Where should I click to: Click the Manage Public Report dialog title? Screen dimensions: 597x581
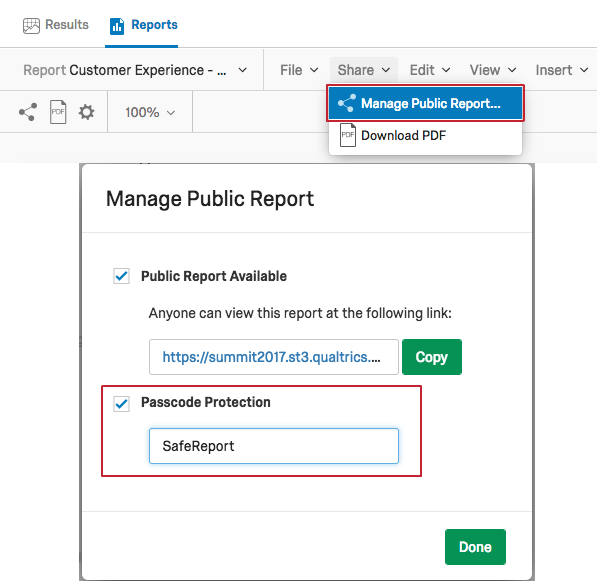click(210, 199)
